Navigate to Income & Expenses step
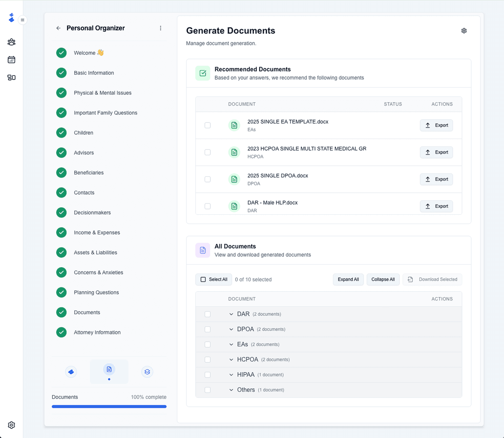This screenshot has height=438, width=504. [97, 232]
